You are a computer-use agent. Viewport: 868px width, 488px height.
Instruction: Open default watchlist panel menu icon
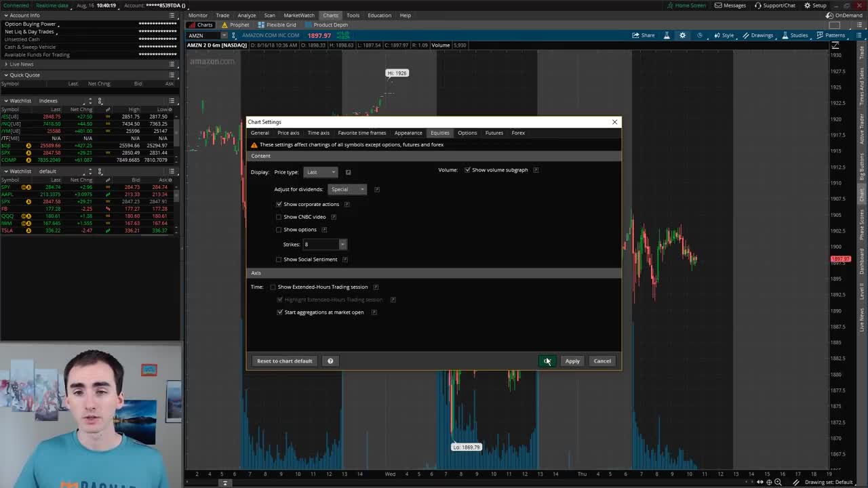click(172, 171)
